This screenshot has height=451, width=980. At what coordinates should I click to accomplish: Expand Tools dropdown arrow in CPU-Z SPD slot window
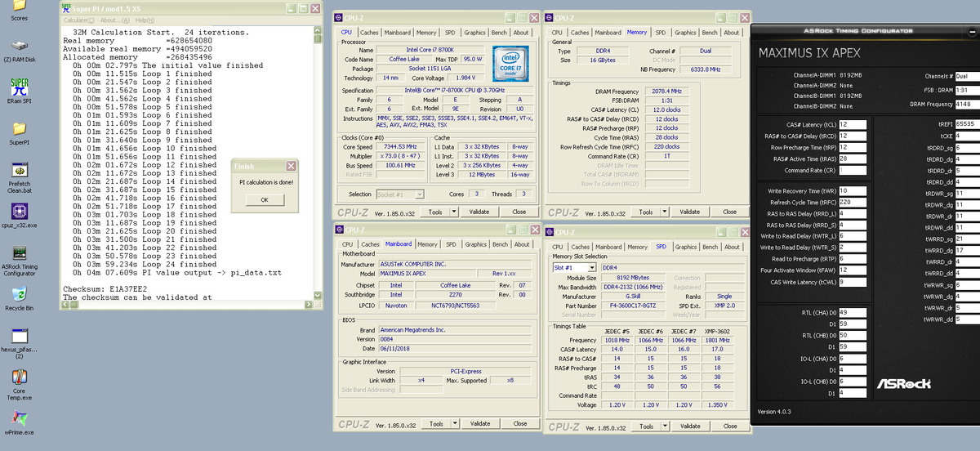664,426
